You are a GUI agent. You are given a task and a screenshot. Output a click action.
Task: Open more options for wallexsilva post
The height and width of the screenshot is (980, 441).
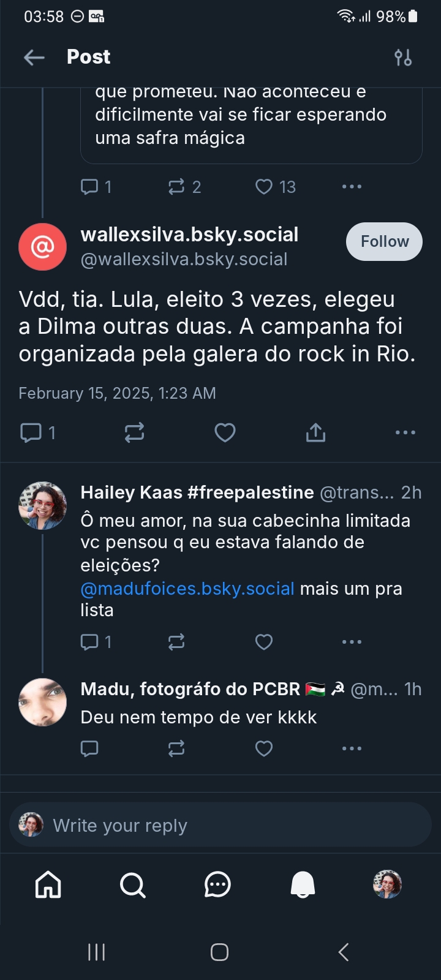[x=405, y=433]
